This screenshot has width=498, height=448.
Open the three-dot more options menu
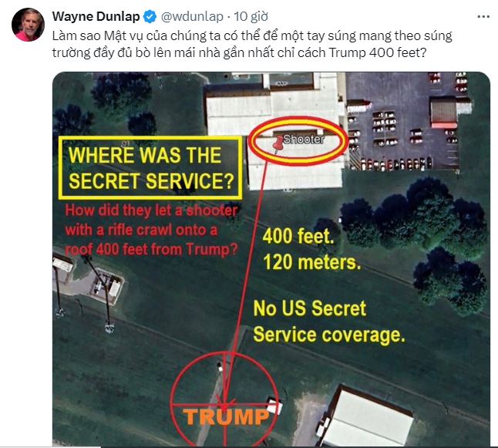[x=483, y=16]
